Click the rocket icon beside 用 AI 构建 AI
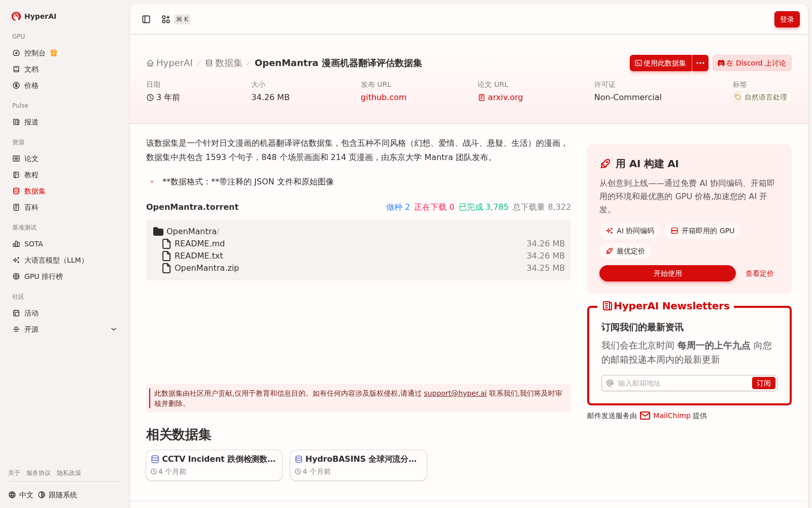 [605, 164]
